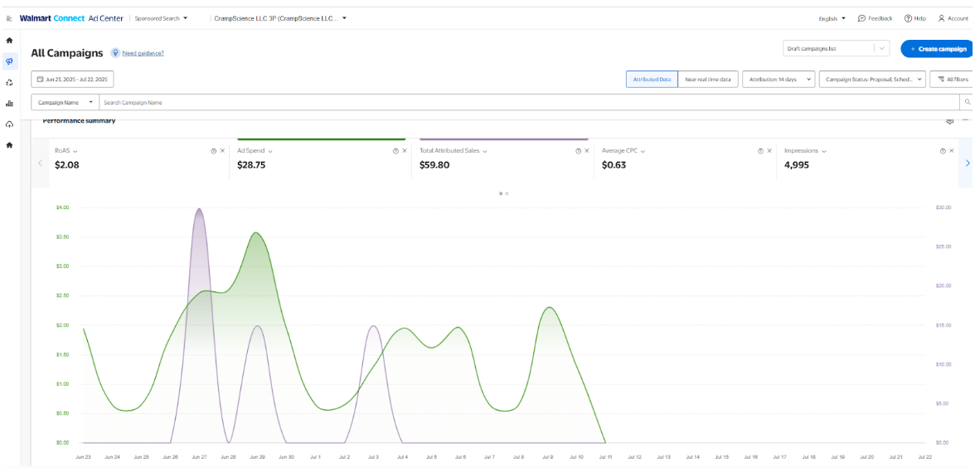This screenshot has height=473, width=980.
Task: Open the Draft campaigns list dropdown
Action: (x=837, y=48)
